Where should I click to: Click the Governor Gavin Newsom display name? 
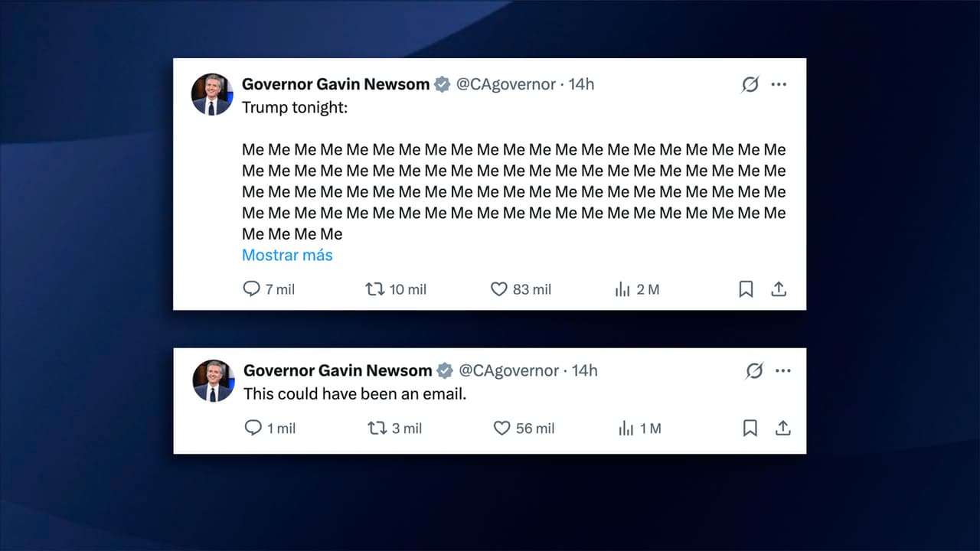pyautogui.click(x=335, y=84)
